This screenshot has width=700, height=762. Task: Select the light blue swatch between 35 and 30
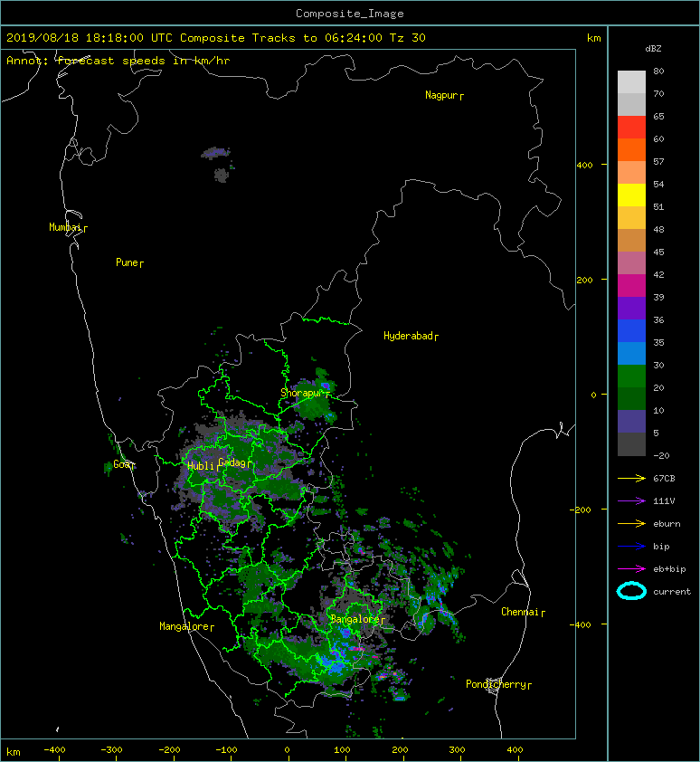pos(631,354)
